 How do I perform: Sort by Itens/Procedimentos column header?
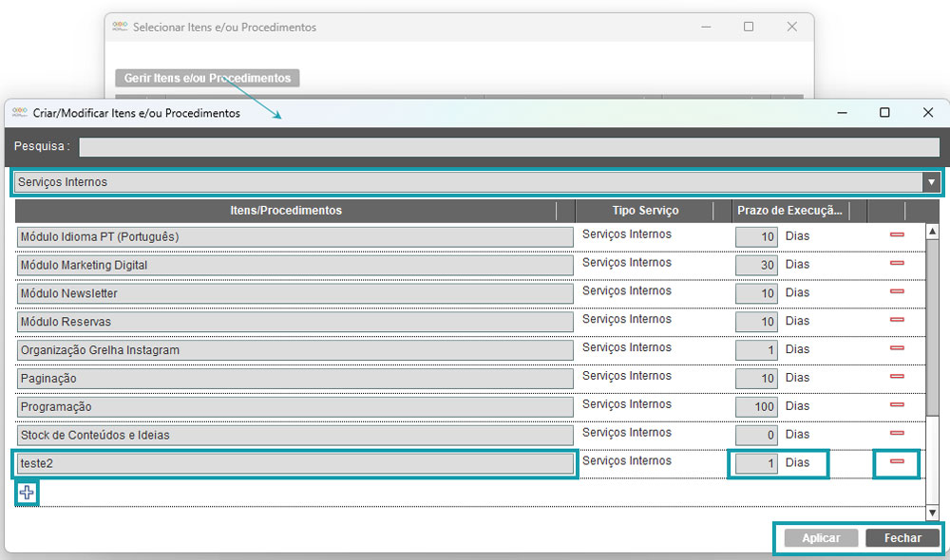[286, 211]
